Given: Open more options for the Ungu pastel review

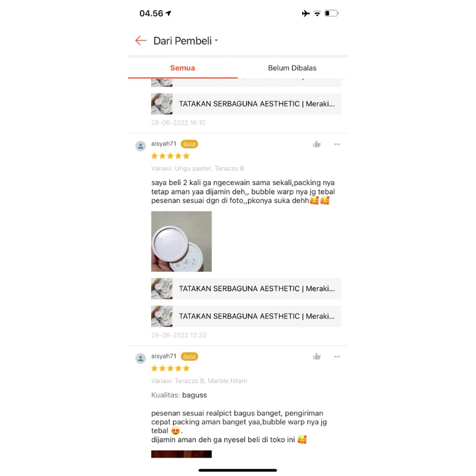Looking at the screenshot, I should (x=337, y=144).
